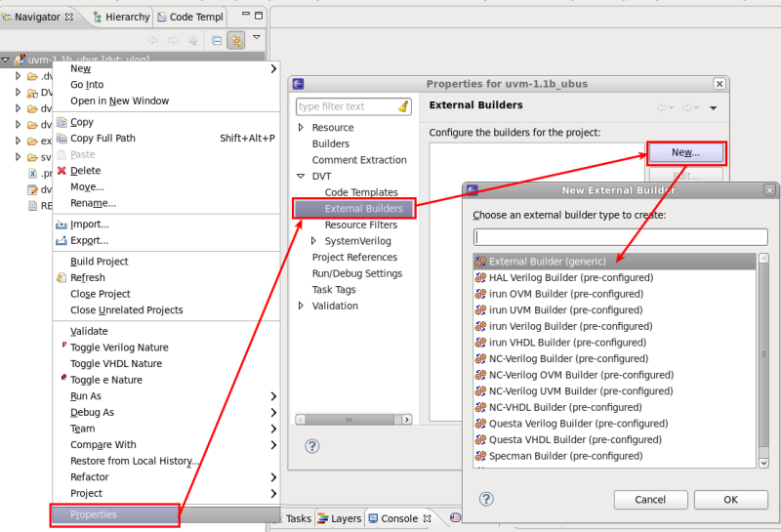Click the help icon in Properties dialog
Image resolution: width=781 pixels, height=532 pixels.
(x=311, y=446)
